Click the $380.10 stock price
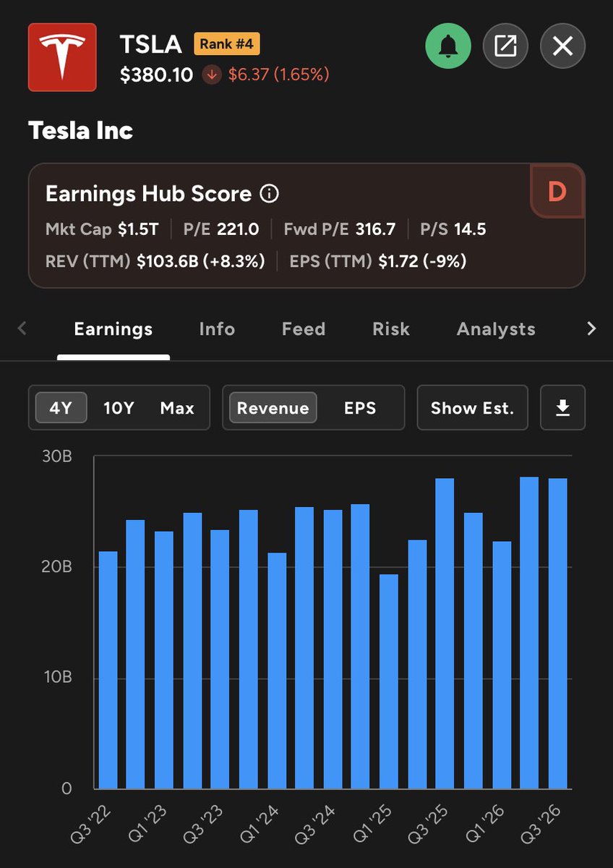The width and height of the screenshot is (613, 868). click(157, 75)
